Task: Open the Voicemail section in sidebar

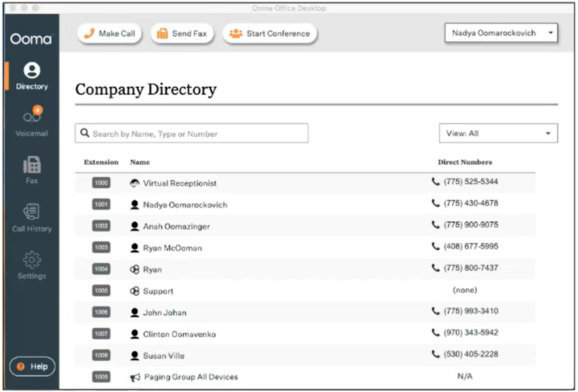Action: (x=32, y=122)
